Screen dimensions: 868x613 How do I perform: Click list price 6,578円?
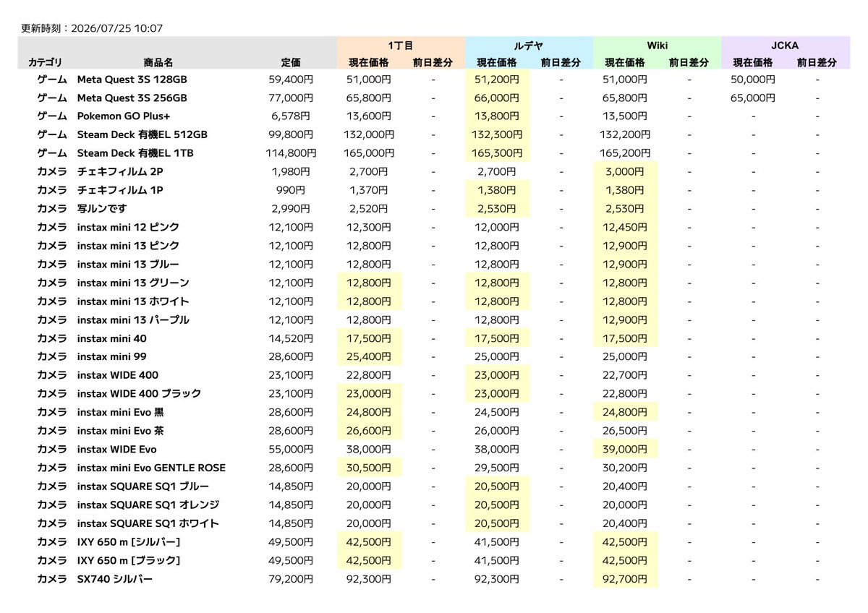[x=291, y=116]
